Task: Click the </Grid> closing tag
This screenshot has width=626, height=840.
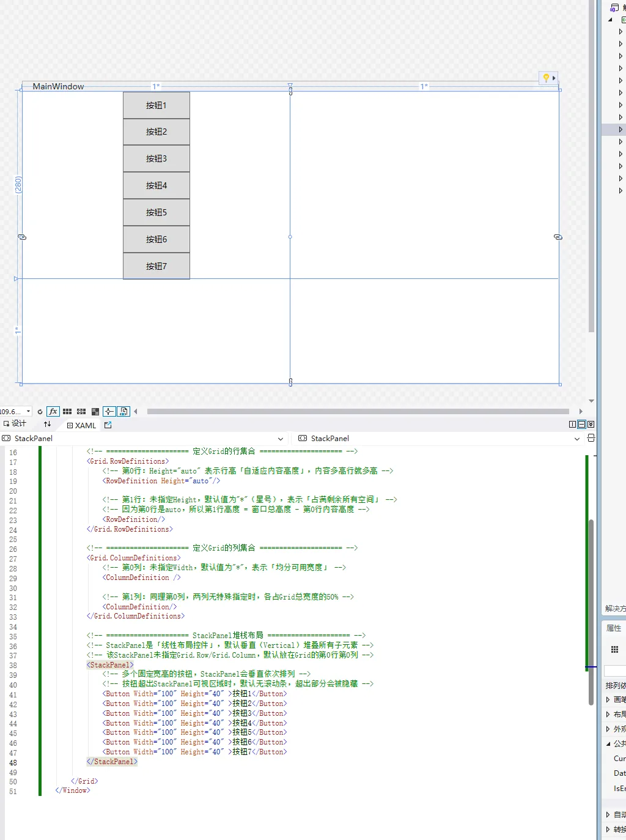Action: pyautogui.click(x=84, y=781)
